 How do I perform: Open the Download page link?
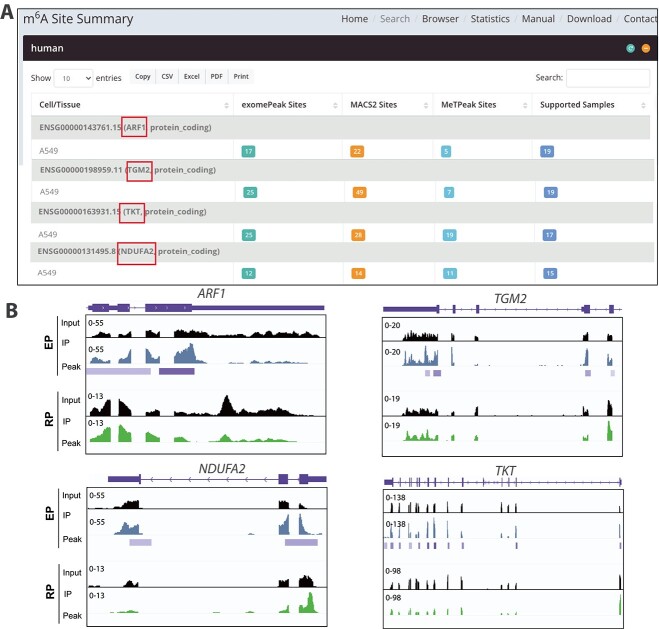pos(589,19)
